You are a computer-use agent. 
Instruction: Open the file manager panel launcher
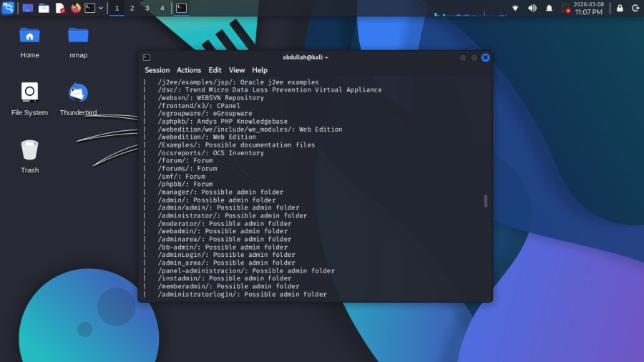pyautogui.click(x=44, y=8)
